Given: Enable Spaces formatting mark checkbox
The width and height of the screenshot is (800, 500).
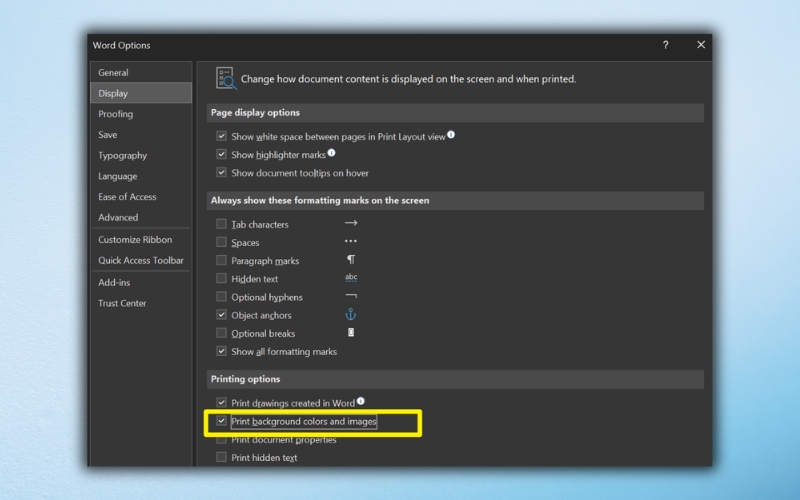Looking at the screenshot, I should pos(221,242).
